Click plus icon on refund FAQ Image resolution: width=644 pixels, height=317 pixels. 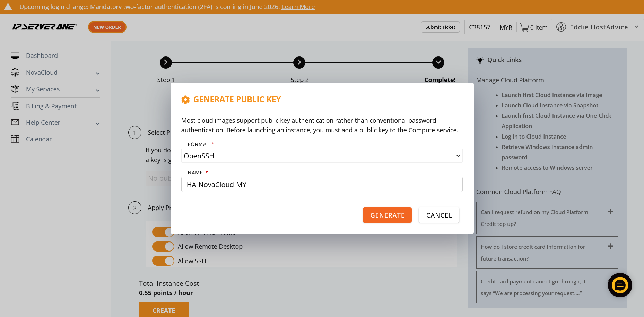tap(611, 211)
